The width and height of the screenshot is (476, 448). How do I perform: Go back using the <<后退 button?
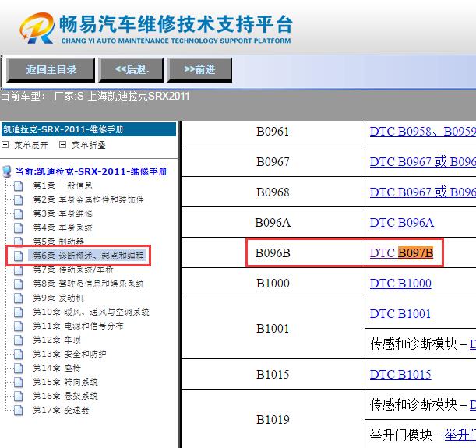coord(131,70)
